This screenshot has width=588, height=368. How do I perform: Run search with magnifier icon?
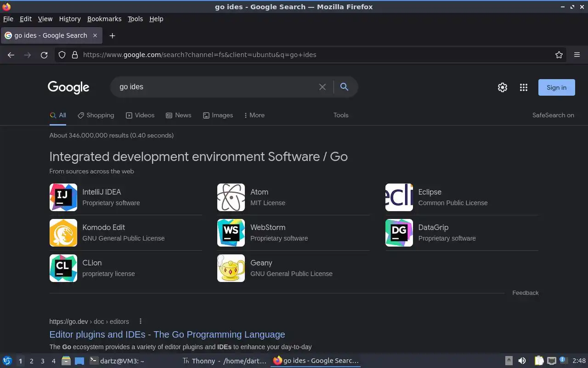(344, 87)
